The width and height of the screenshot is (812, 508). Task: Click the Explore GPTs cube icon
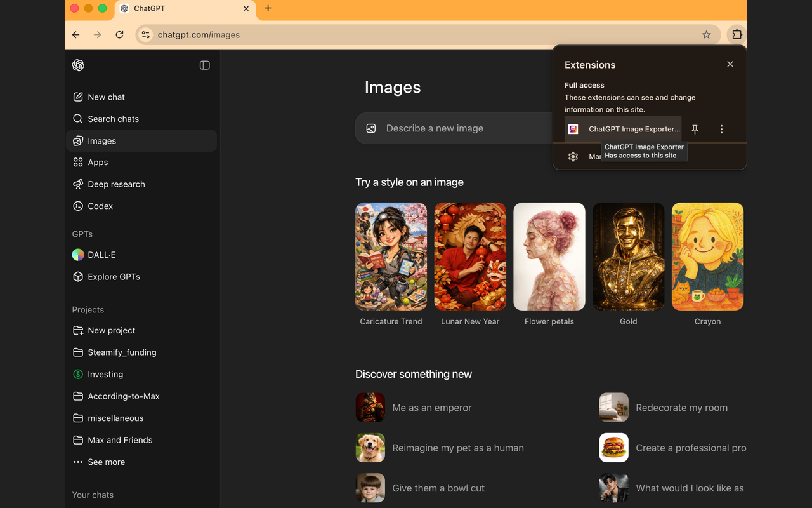click(x=78, y=277)
